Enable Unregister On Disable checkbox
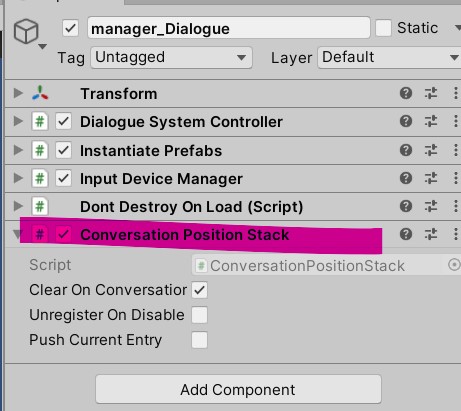The image size is (461, 411). 199,315
